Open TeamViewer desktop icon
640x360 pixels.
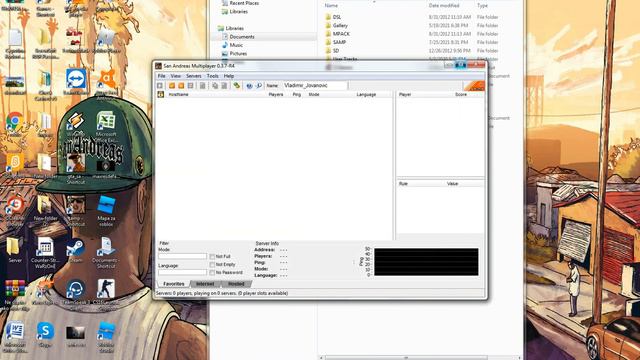[76, 79]
